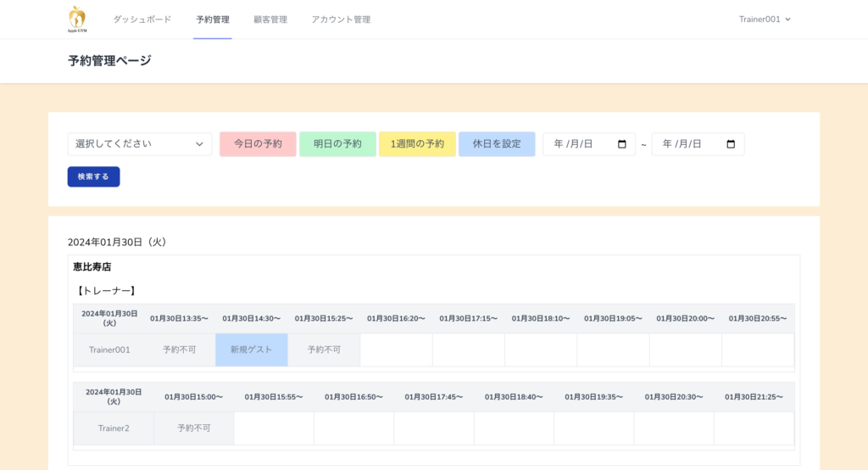This screenshot has width=868, height=470.
Task: Select Trainer001's empty 16:20 slot
Action: click(396, 350)
